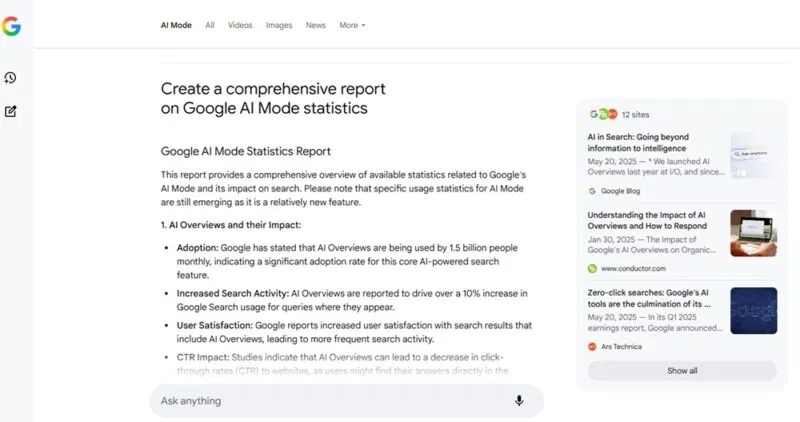Expand the More dropdown menu
Screen dimensions: 800x422
tap(352, 25)
